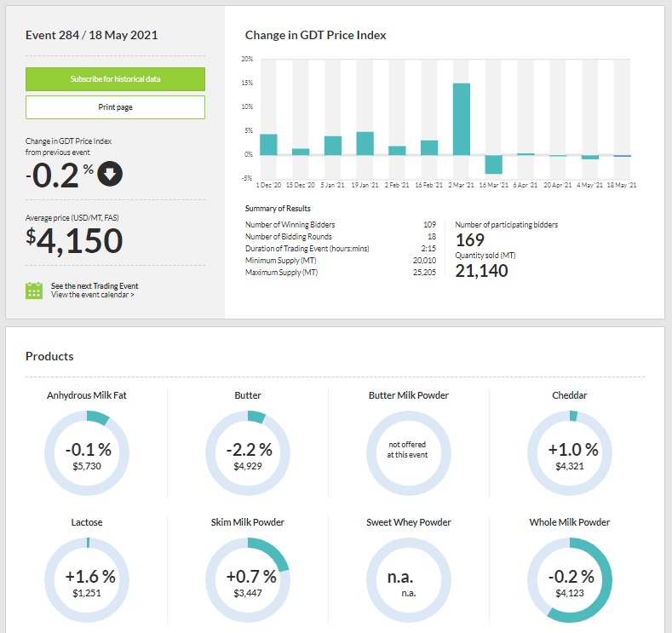672x633 pixels.
Task: Select the Cheddar product donut chart
Action: (570, 451)
